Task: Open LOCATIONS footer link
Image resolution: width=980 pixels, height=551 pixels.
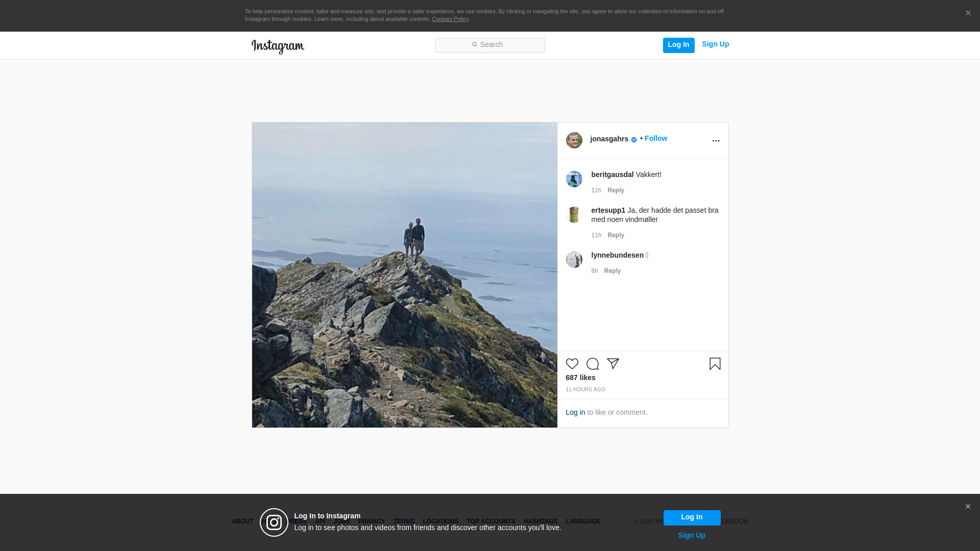Action: click(x=440, y=521)
